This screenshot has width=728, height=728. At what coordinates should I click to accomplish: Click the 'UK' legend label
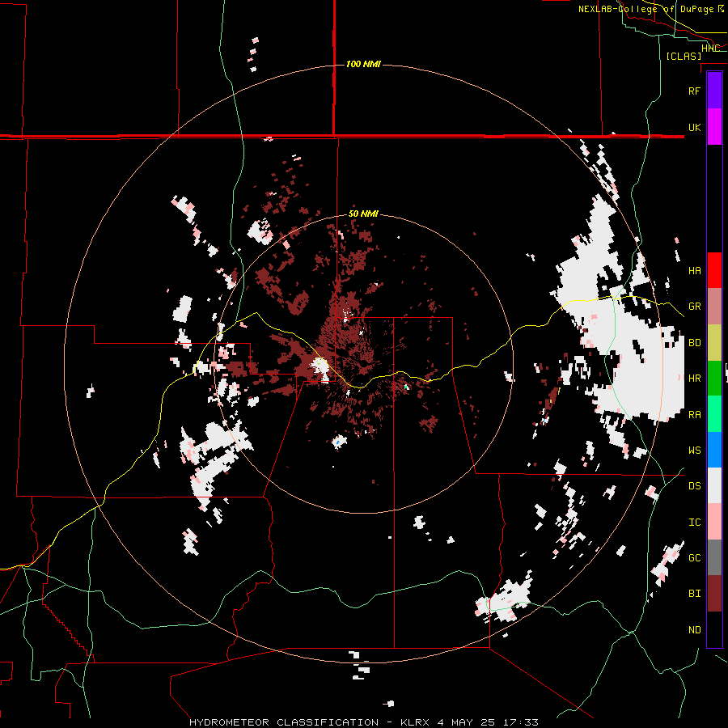pyautogui.click(x=694, y=127)
